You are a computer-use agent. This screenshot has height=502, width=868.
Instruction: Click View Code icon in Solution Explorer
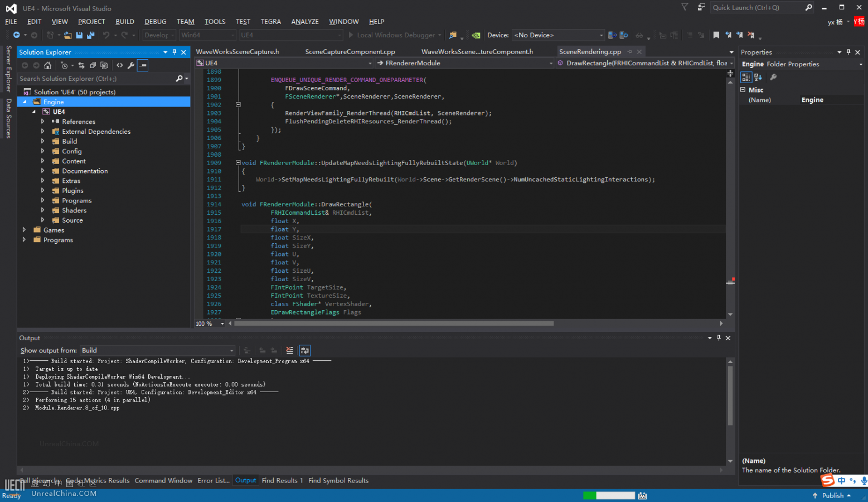pyautogui.click(x=120, y=65)
